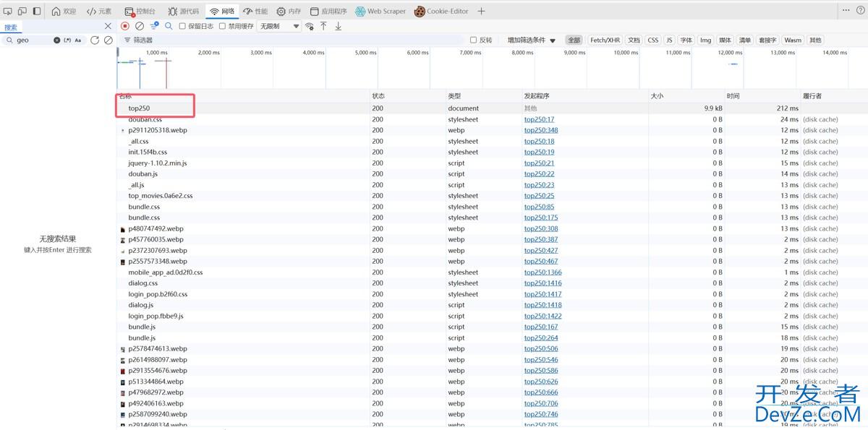This screenshot has height=430, width=868.
Task: Click the network conditions wifi-gear icon
Action: [310, 26]
